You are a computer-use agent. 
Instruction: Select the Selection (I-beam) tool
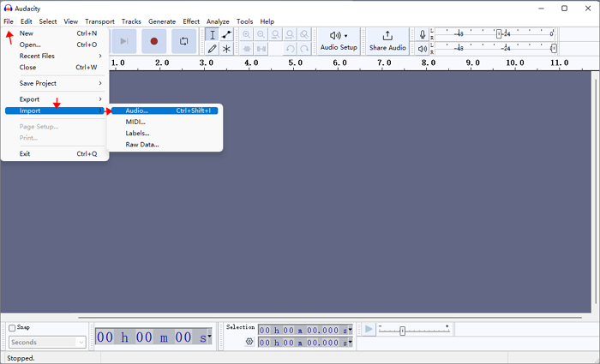pyautogui.click(x=212, y=34)
